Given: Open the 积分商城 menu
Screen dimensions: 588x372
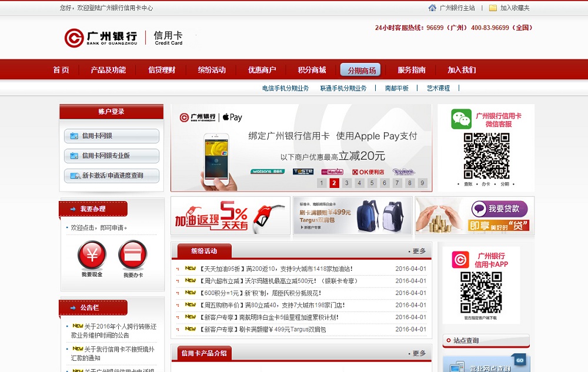Looking at the screenshot, I should (312, 70).
